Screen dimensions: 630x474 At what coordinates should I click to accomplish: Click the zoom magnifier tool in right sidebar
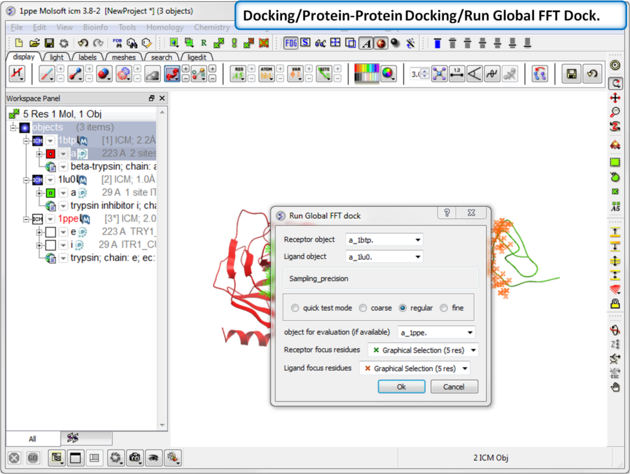click(x=615, y=112)
